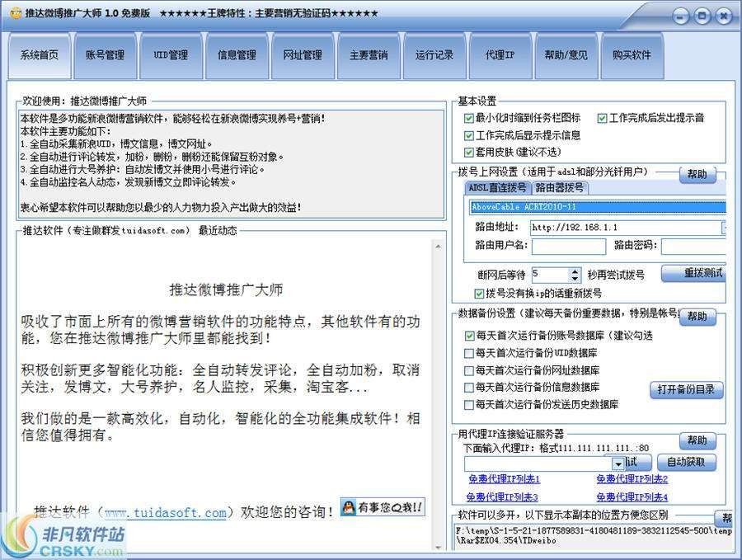This screenshot has height=560, width=742.
Task: Open the 运行记录 run log icon
Action: coord(434,54)
